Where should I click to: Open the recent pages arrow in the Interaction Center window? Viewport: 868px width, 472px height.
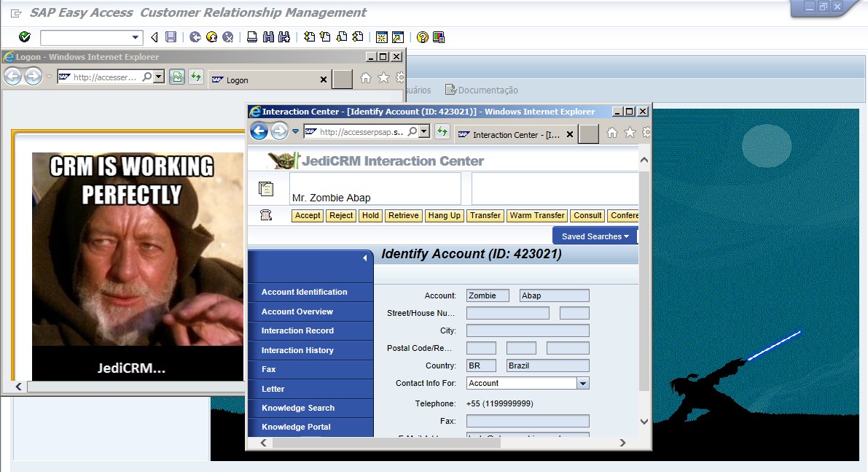pos(295,131)
